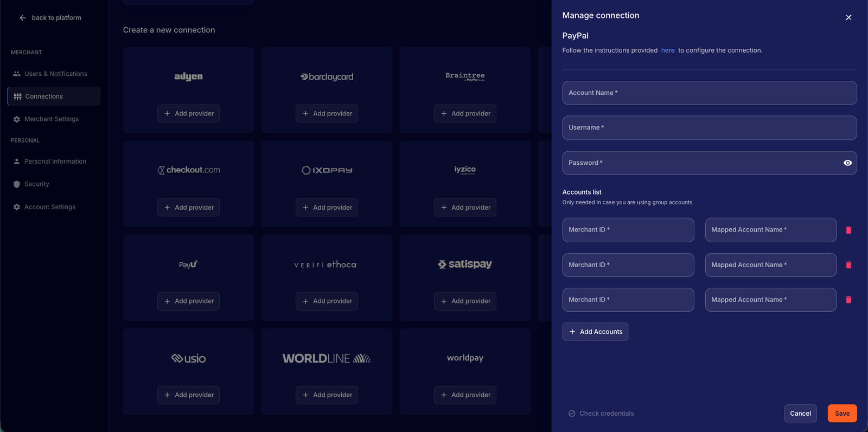Click the IXOPAY logo

tap(327, 170)
